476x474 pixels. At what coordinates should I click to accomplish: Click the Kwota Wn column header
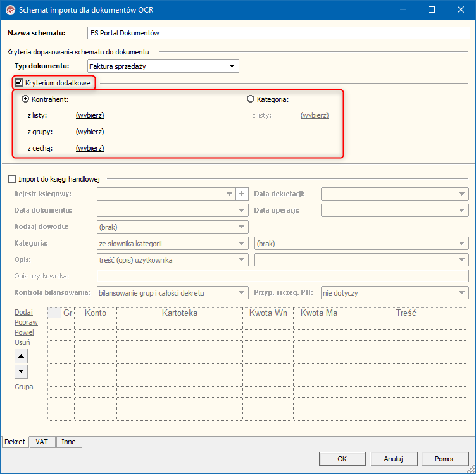(x=268, y=313)
